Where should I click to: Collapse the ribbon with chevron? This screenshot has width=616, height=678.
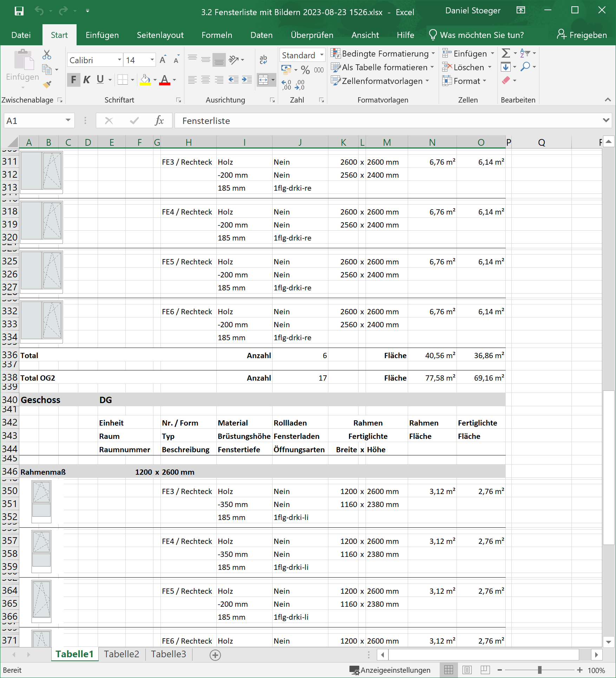tap(608, 100)
